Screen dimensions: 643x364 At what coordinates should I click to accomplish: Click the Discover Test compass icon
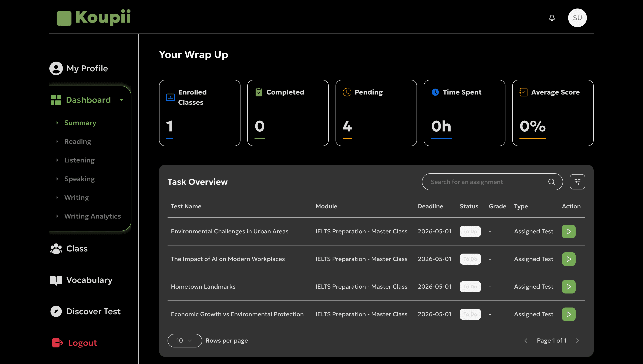pos(56,311)
